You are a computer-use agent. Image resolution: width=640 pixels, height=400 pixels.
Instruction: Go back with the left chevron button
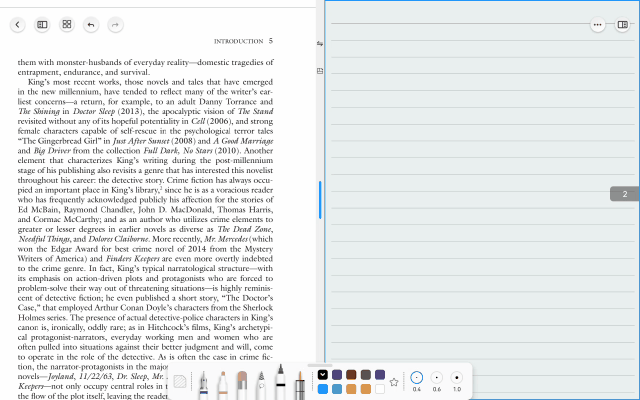click(x=18, y=25)
